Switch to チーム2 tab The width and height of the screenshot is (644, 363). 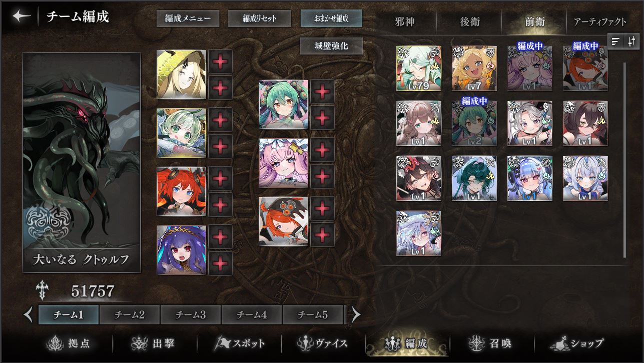[x=129, y=314]
